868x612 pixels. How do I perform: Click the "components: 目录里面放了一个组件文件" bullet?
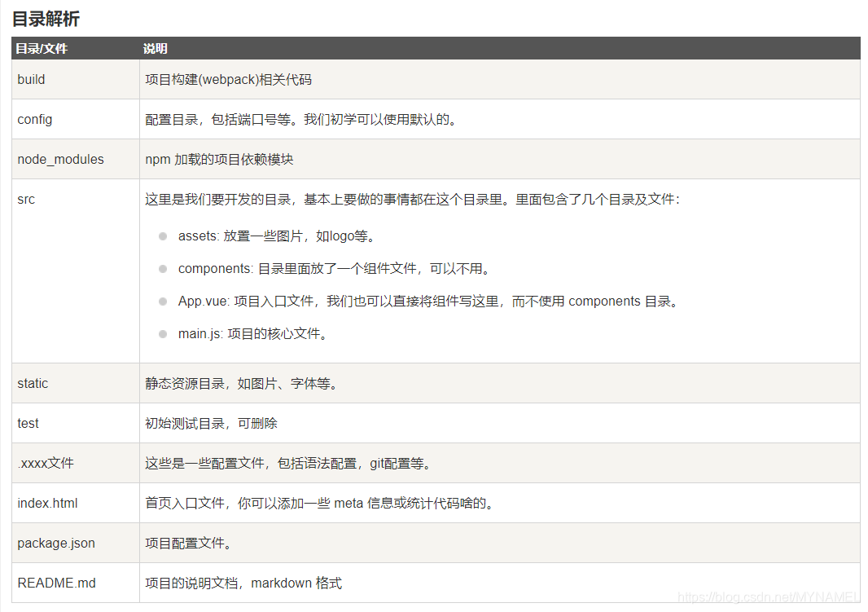pyautogui.click(x=297, y=269)
